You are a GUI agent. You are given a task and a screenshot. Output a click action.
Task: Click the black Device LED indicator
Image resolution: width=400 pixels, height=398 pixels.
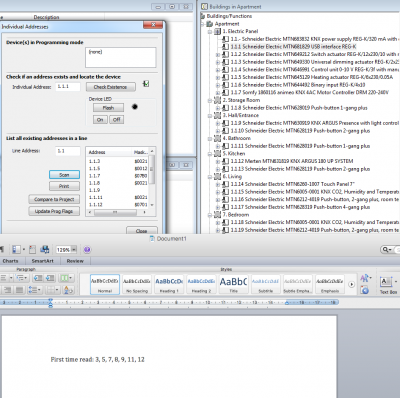[135, 107]
